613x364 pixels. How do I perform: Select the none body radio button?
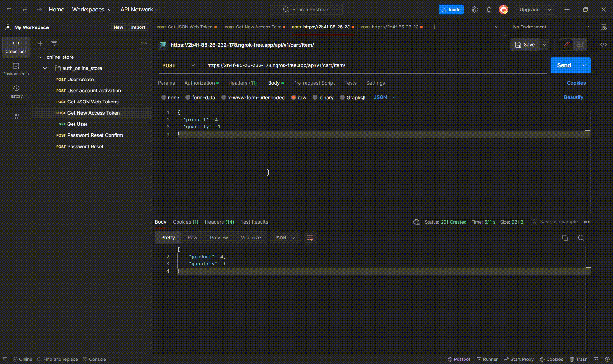point(163,97)
